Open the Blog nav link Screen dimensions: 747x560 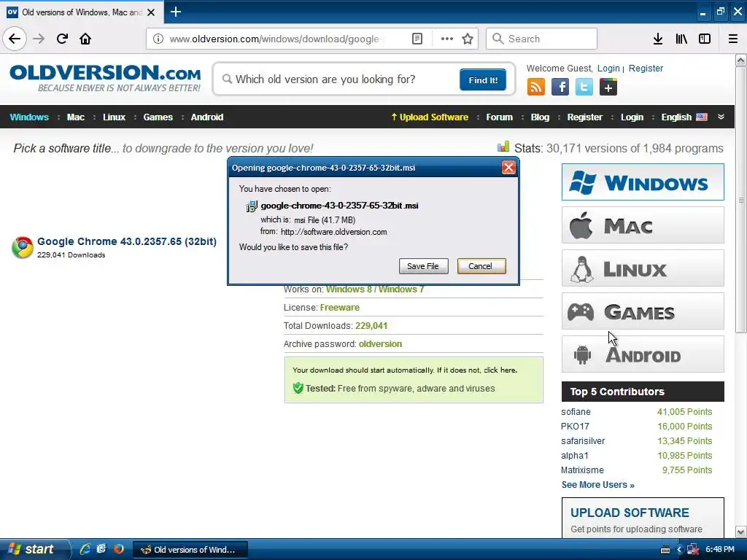540,117
